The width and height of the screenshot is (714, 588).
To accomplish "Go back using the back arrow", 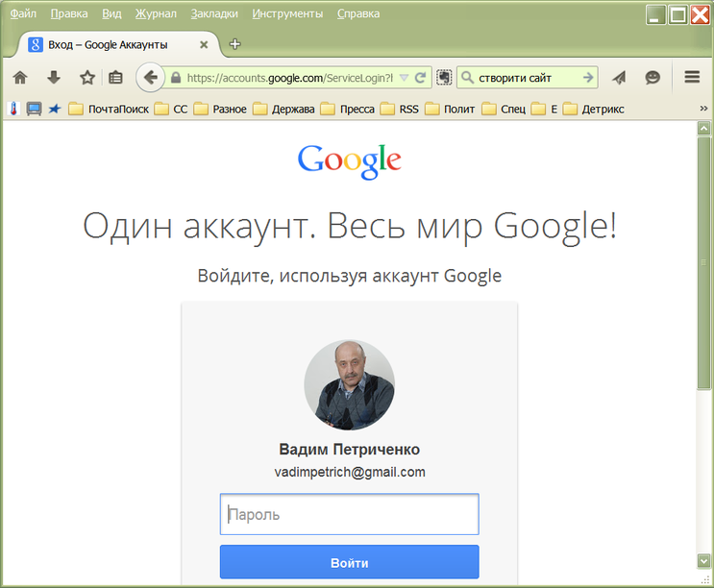I will (150, 78).
